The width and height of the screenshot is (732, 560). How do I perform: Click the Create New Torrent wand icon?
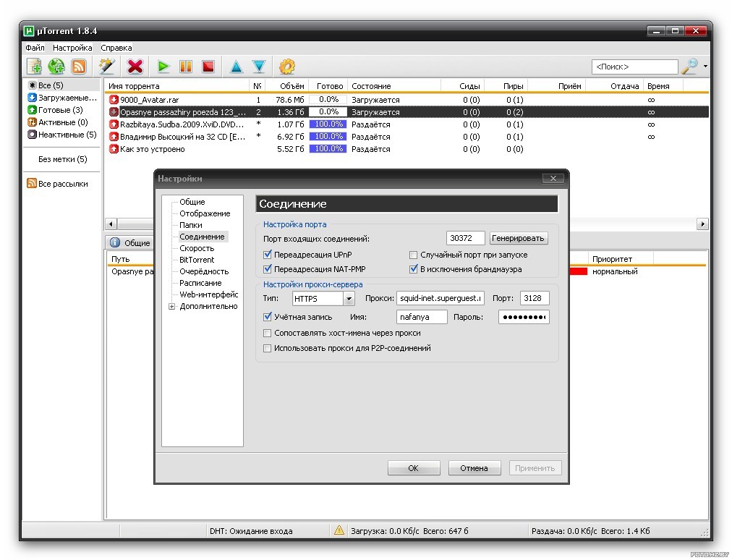(x=107, y=67)
